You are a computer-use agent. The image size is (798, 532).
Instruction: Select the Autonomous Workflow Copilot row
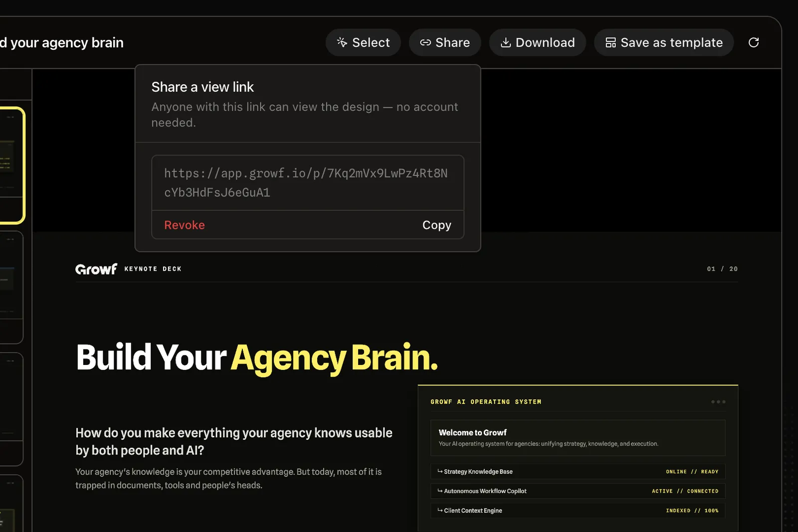(x=578, y=491)
